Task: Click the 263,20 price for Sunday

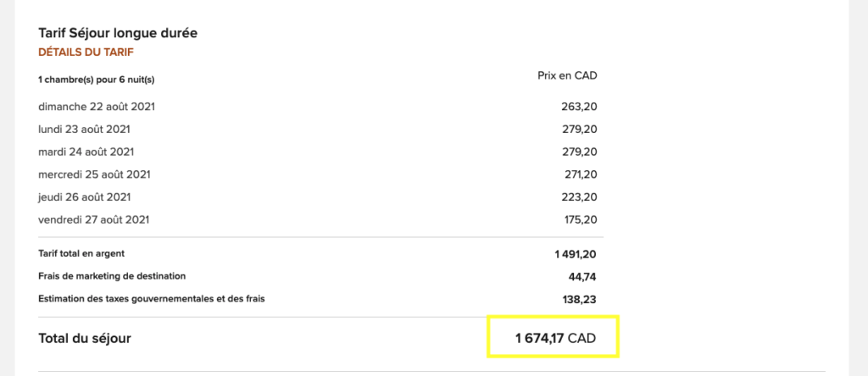Action: (579, 107)
